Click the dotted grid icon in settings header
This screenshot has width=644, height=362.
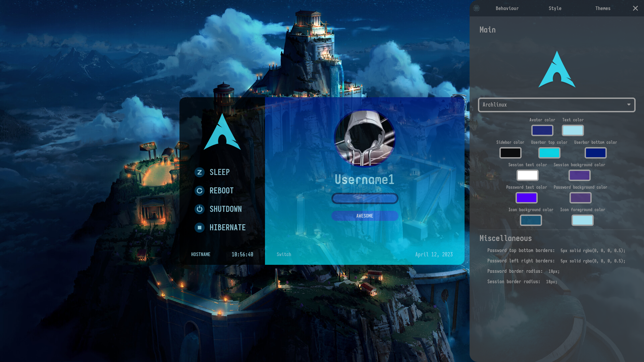click(x=476, y=8)
